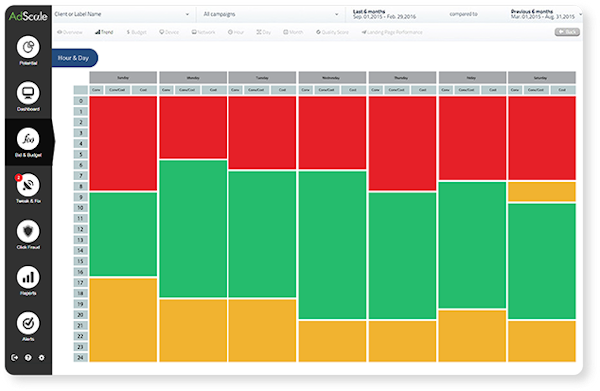Viewport: 600px width, 391px height.
Task: Switch to the Quality Score tab
Action: [332, 32]
